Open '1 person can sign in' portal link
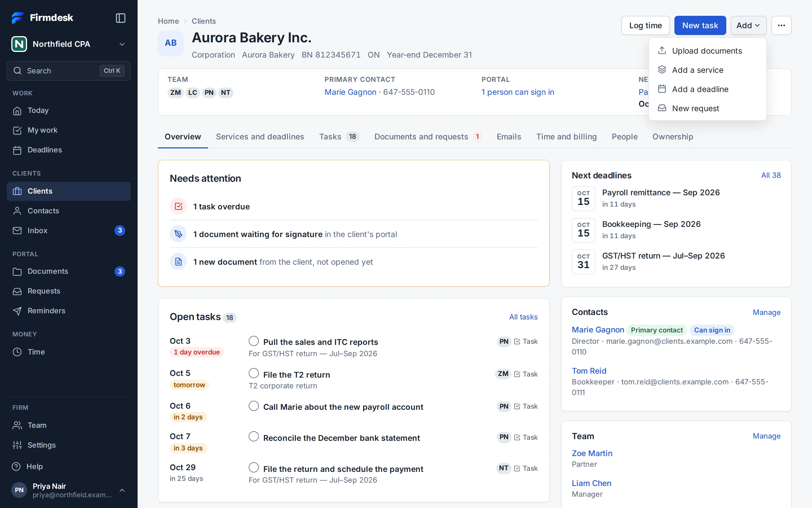The image size is (812, 508). [x=517, y=92]
